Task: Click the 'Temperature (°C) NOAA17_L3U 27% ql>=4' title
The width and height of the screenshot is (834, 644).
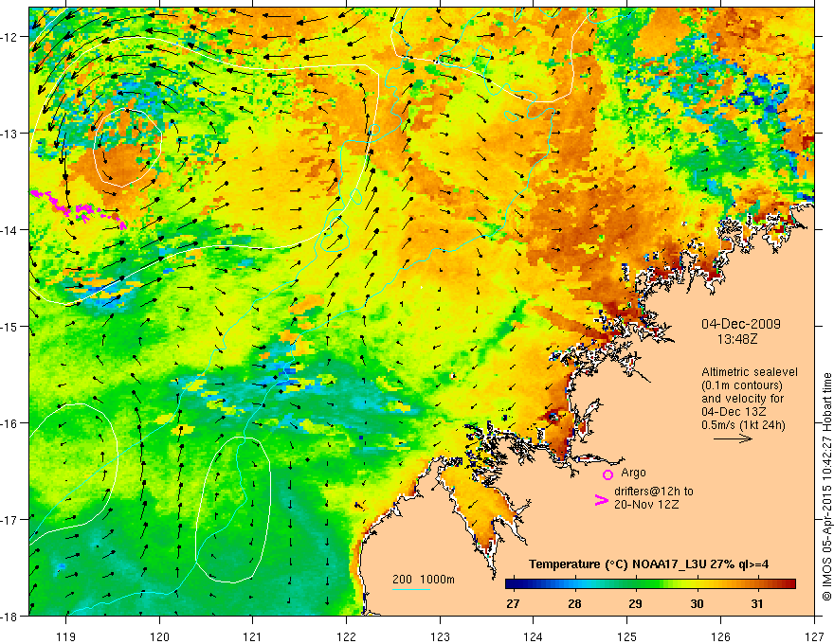Action: pos(648,564)
